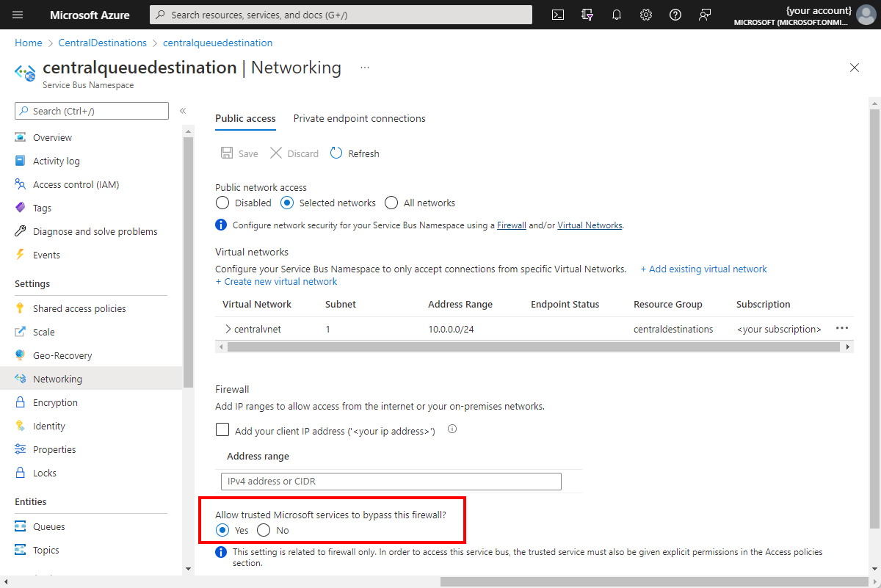The width and height of the screenshot is (881, 588).
Task: Open the ellipsis menu on the centralvnet row
Action: click(841, 328)
